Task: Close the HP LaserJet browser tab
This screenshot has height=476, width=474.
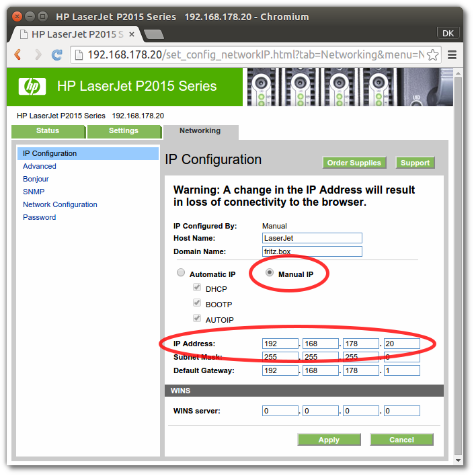Action: [x=132, y=34]
